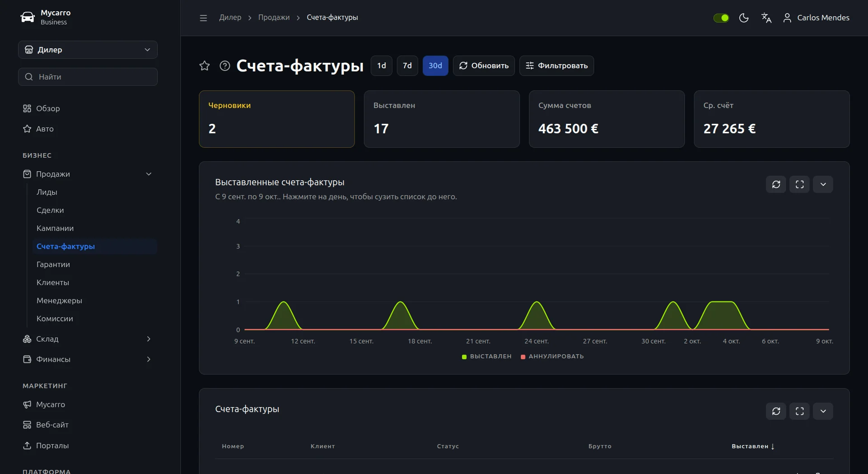Go to Продажи breadcrumb link
This screenshot has width=868, height=474.
coord(274,18)
